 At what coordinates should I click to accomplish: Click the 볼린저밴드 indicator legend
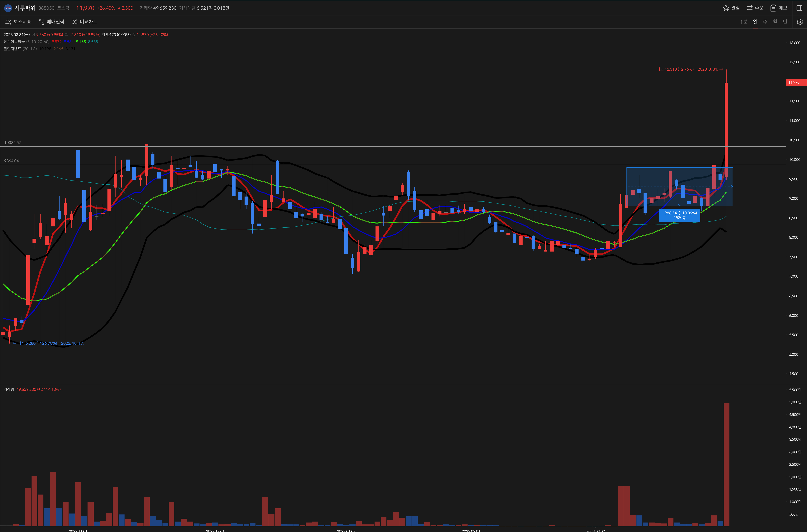(x=12, y=49)
